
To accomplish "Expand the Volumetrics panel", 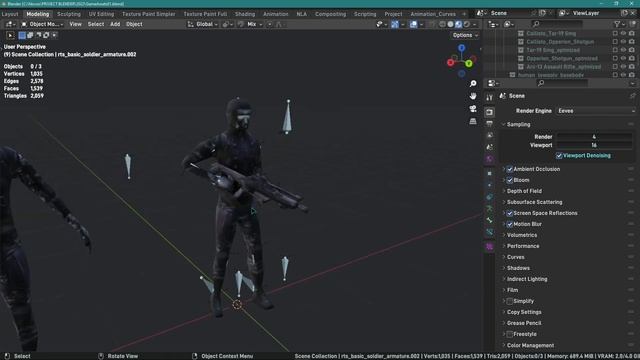I will pos(522,235).
